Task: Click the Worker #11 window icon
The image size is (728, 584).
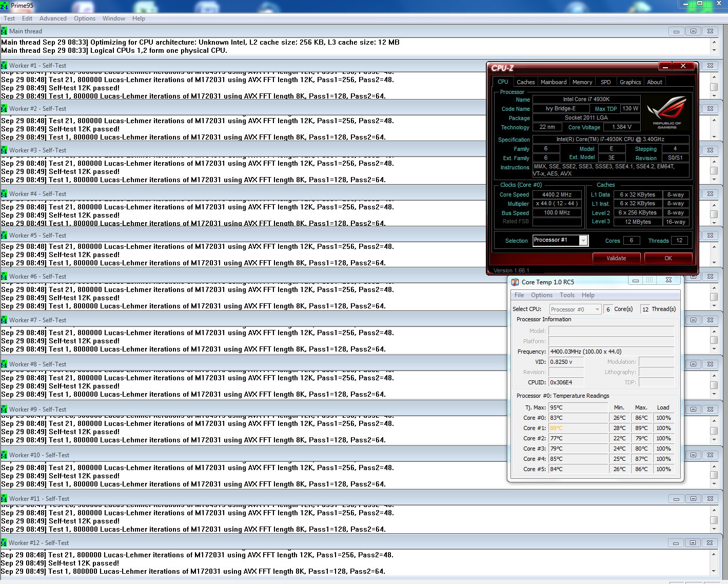Action: point(4,498)
